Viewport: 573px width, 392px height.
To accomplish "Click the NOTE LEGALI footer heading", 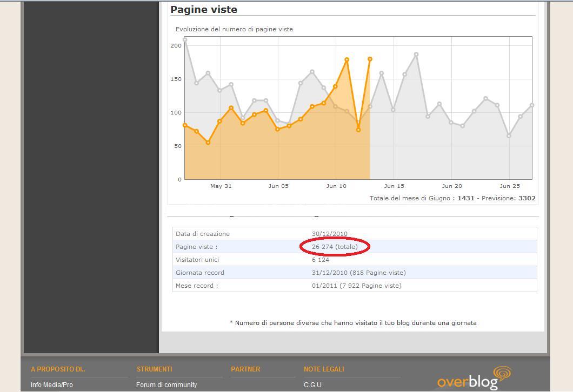I will click(x=324, y=369).
